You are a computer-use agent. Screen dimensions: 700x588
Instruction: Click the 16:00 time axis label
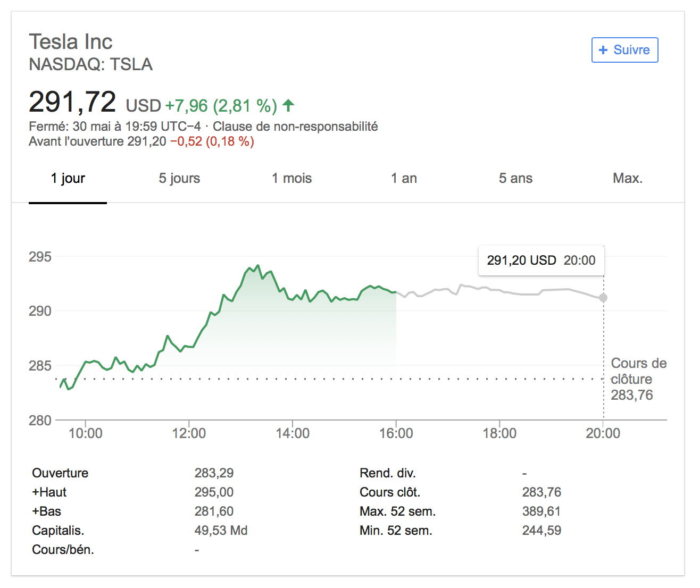point(396,433)
